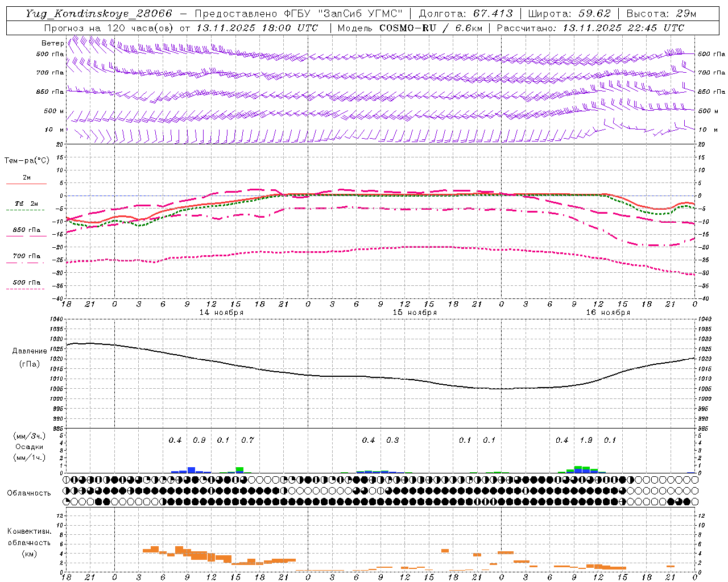Click the 0.7 precipitation total

[x=247, y=440]
